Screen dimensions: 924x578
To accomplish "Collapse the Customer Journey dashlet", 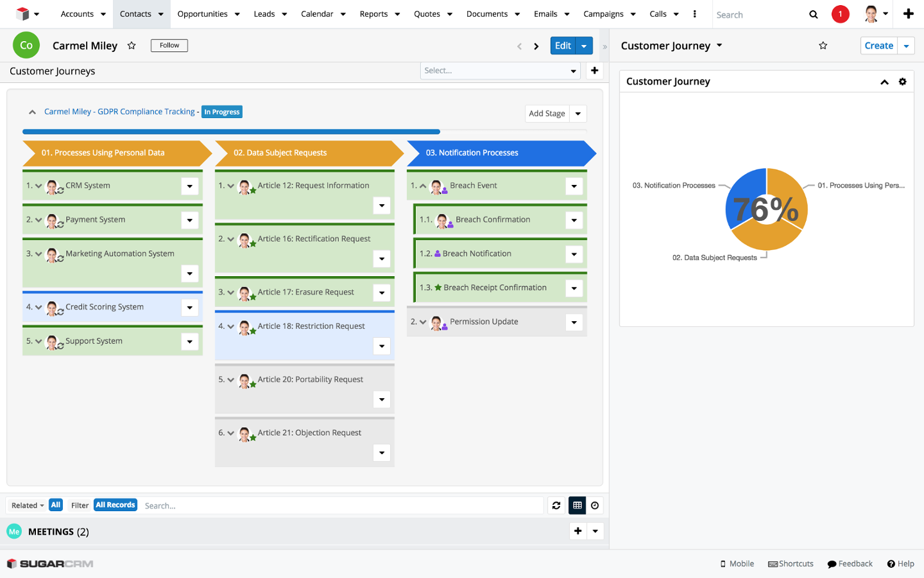I will pos(884,82).
